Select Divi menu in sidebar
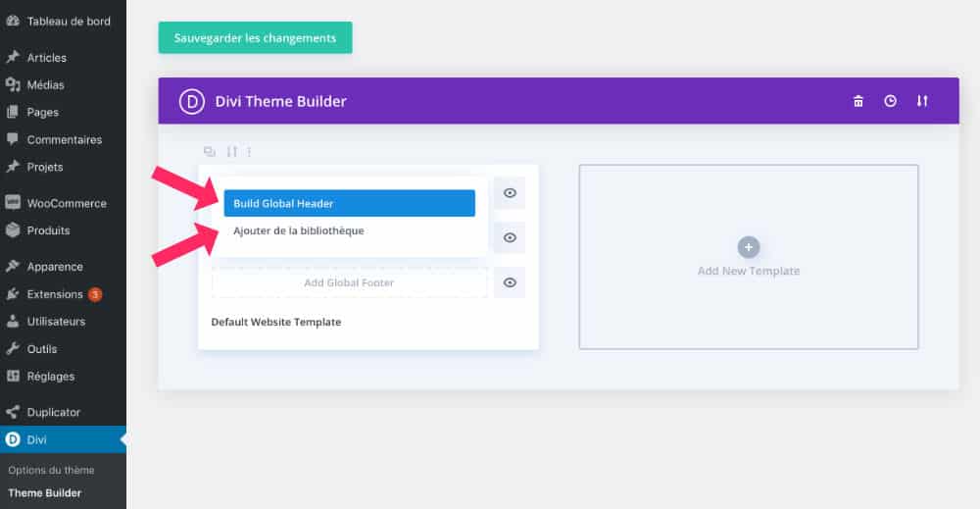The width and height of the screenshot is (980, 509). tap(63, 439)
